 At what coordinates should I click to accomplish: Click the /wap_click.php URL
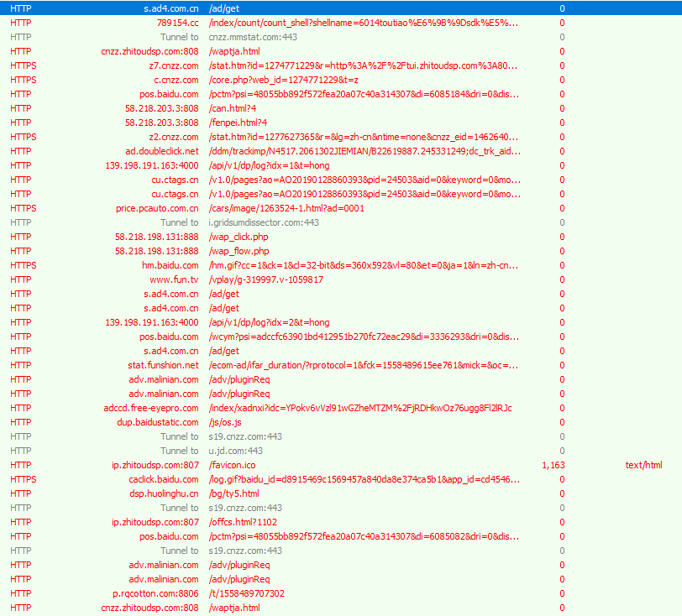pos(239,237)
